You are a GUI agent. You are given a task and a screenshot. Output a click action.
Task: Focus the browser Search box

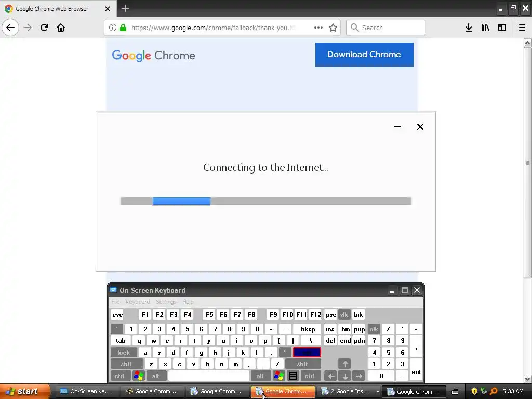[x=386, y=28]
